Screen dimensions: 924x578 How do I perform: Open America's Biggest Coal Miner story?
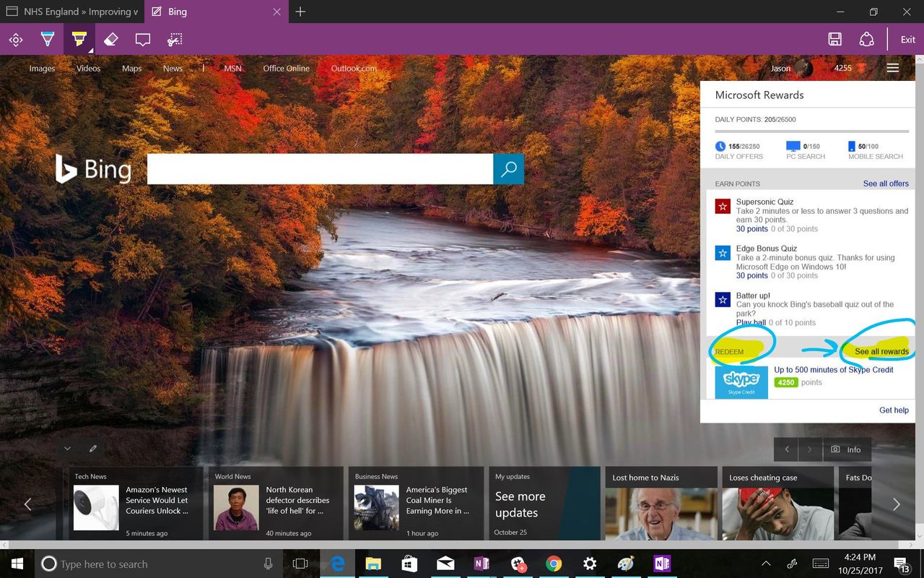point(417,503)
